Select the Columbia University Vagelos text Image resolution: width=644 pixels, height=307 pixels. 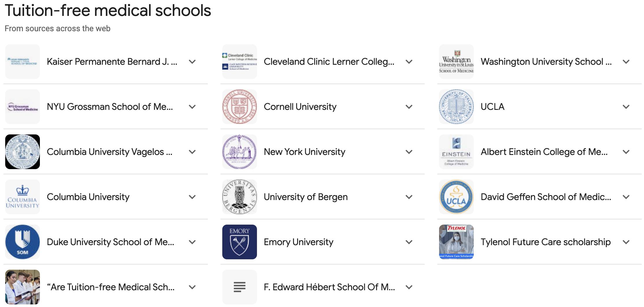point(110,152)
